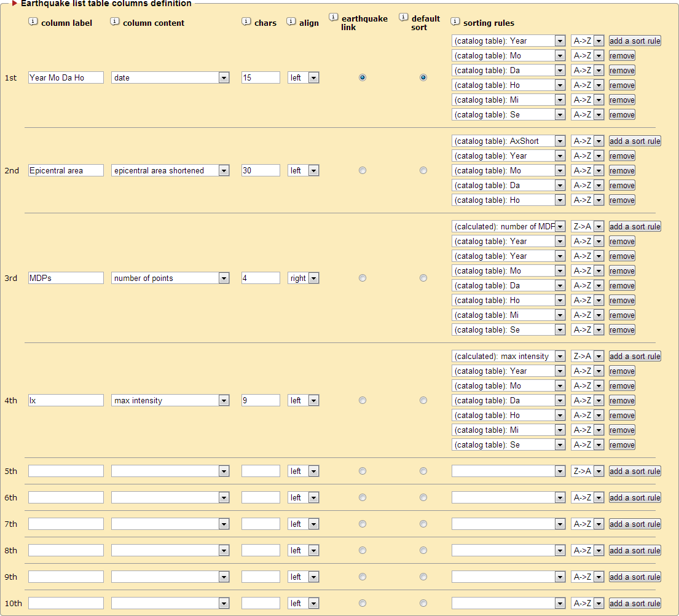
Task: Click the Epicentral area column label field
Action: (66, 170)
